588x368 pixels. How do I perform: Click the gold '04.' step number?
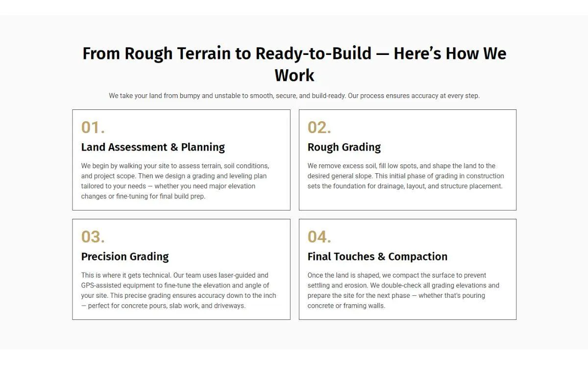[x=319, y=237]
